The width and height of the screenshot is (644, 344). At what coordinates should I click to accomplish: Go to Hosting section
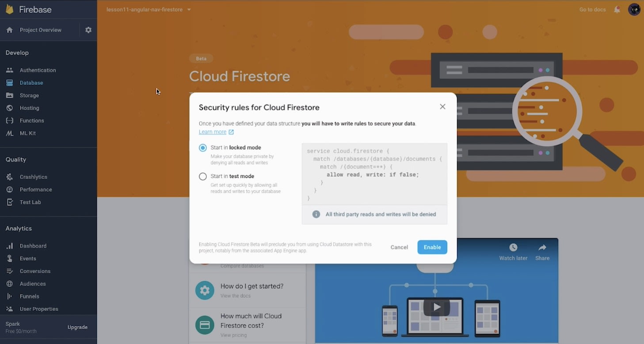pos(29,108)
